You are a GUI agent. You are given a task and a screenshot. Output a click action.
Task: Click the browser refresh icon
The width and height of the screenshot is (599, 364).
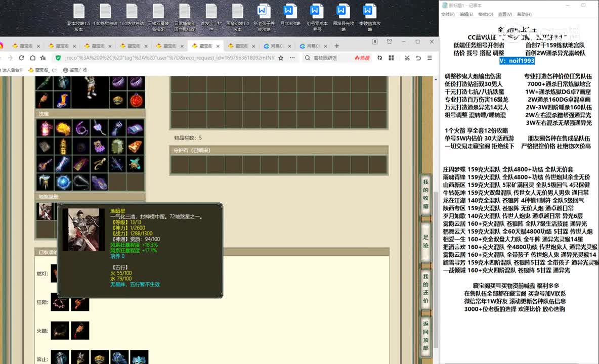[x=21, y=58]
